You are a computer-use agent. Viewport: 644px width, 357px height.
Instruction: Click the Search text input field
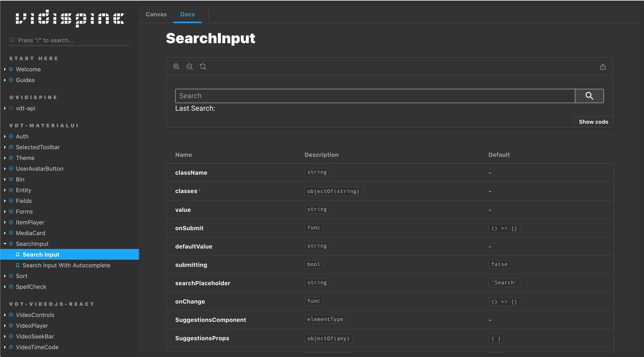point(375,96)
